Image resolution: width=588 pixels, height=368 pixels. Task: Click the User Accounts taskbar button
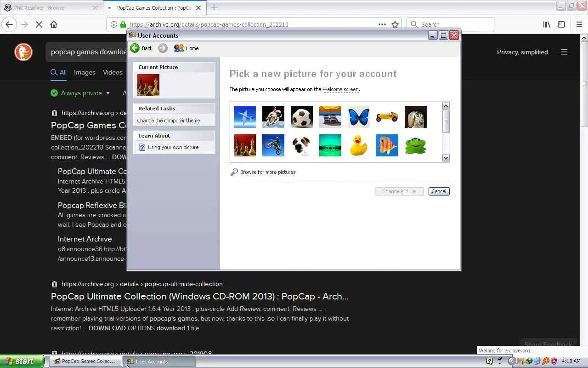160,362
